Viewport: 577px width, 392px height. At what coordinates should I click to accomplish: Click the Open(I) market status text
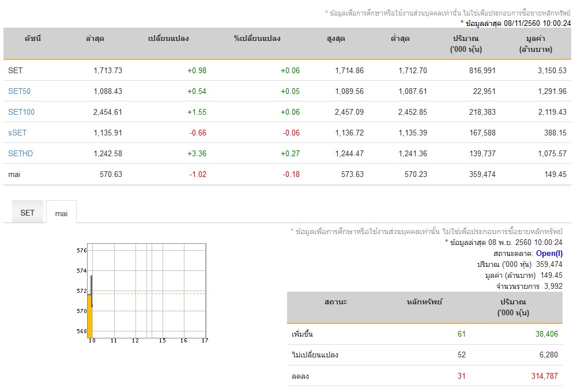[x=549, y=253]
